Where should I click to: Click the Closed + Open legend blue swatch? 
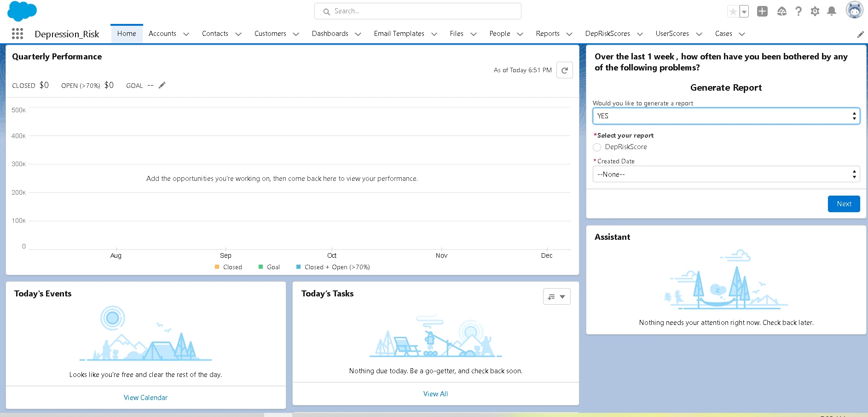[x=299, y=267]
